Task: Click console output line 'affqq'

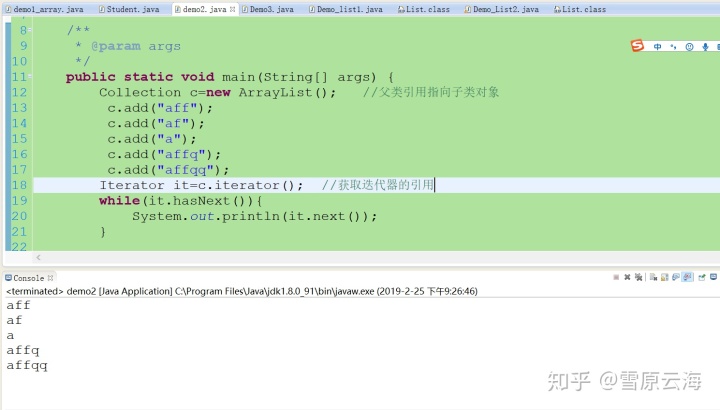Action: tap(27, 365)
